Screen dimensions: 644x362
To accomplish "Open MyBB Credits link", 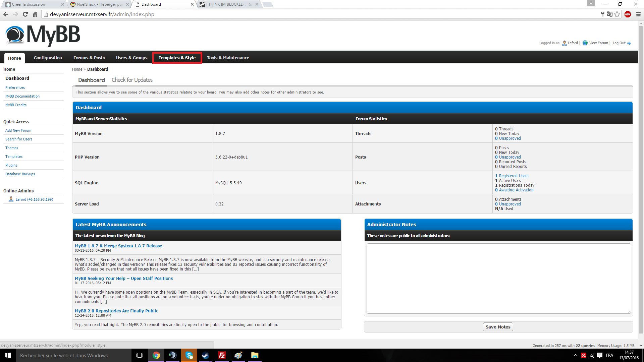I will 16,105.
